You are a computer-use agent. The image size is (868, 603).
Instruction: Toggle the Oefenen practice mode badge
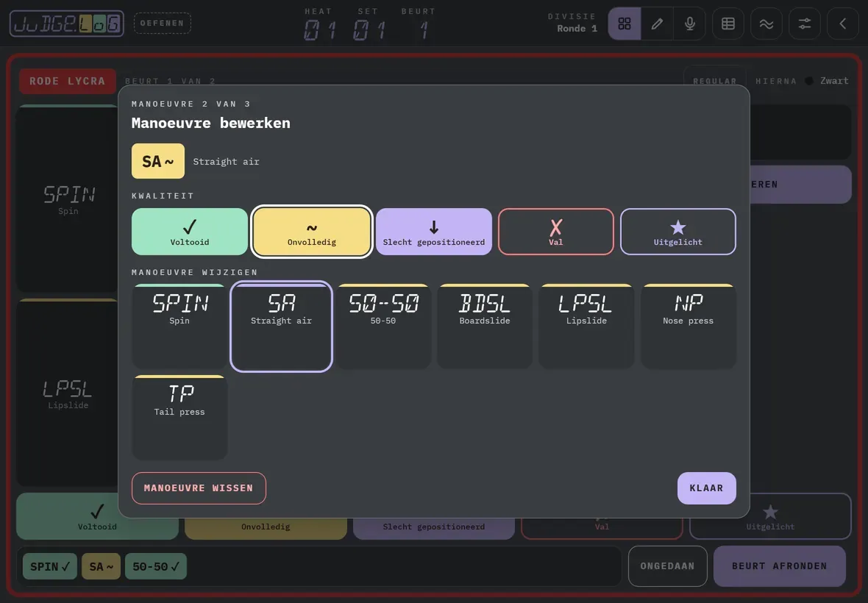[x=162, y=24]
